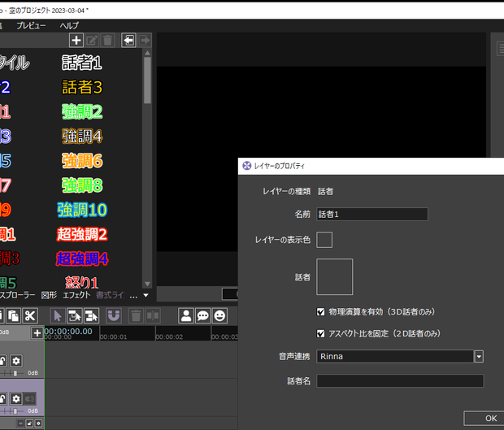Viewport: 504px width, 430px height.
Task: Switch to the 書式ライ… tab
Action: point(110,295)
